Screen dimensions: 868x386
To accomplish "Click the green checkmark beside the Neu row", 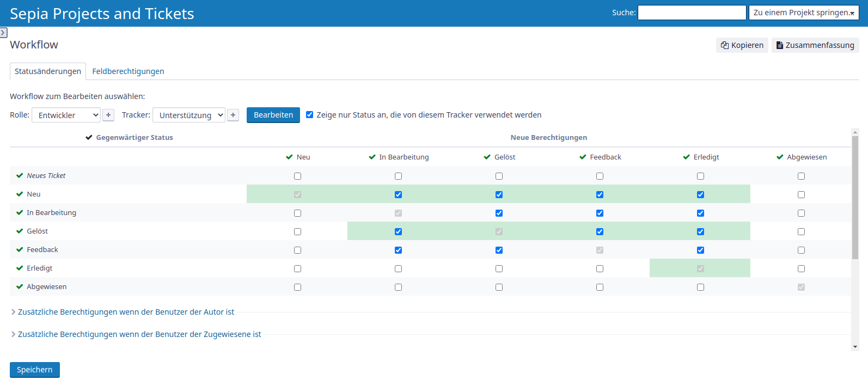I will pyautogui.click(x=20, y=194).
